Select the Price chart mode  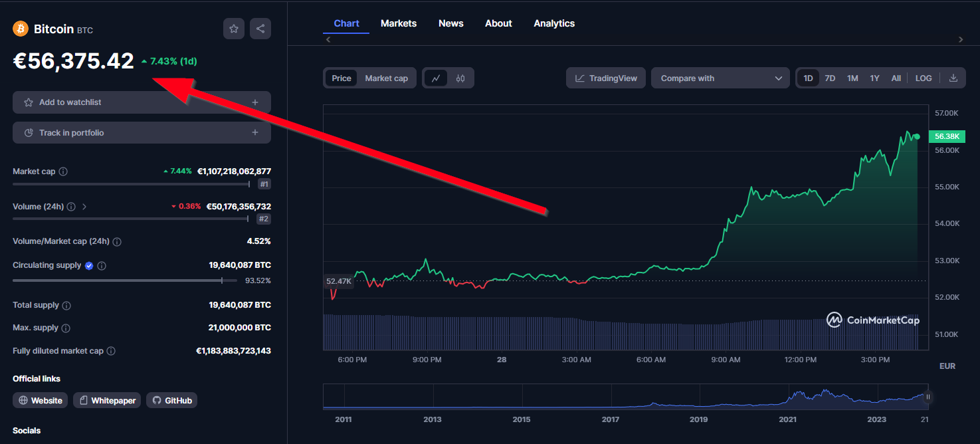pyautogui.click(x=342, y=78)
